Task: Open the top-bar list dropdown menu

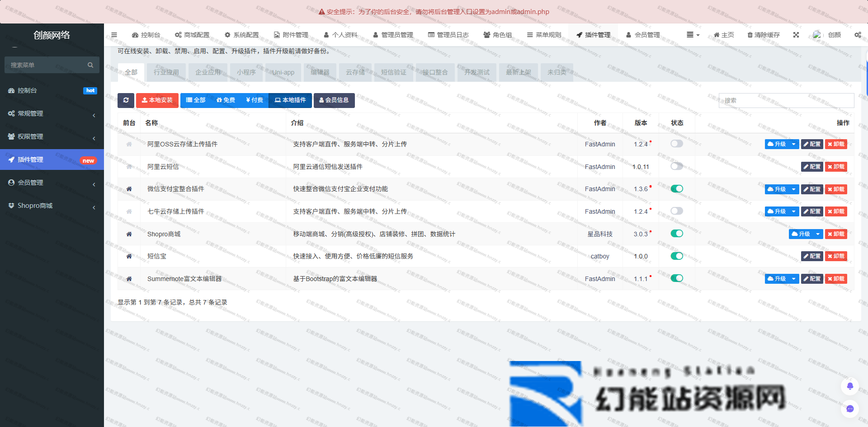Action: click(x=693, y=35)
